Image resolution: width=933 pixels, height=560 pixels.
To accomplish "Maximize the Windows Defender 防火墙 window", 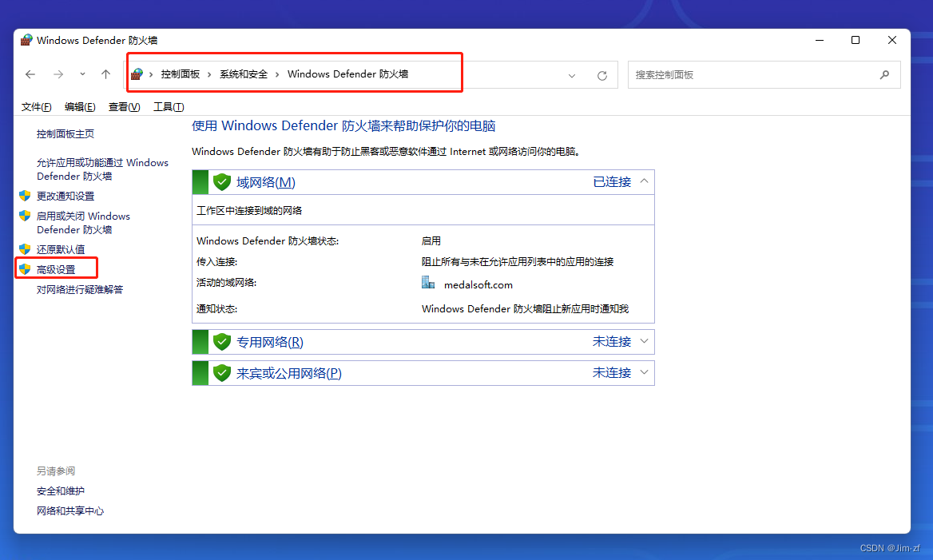I will click(856, 40).
